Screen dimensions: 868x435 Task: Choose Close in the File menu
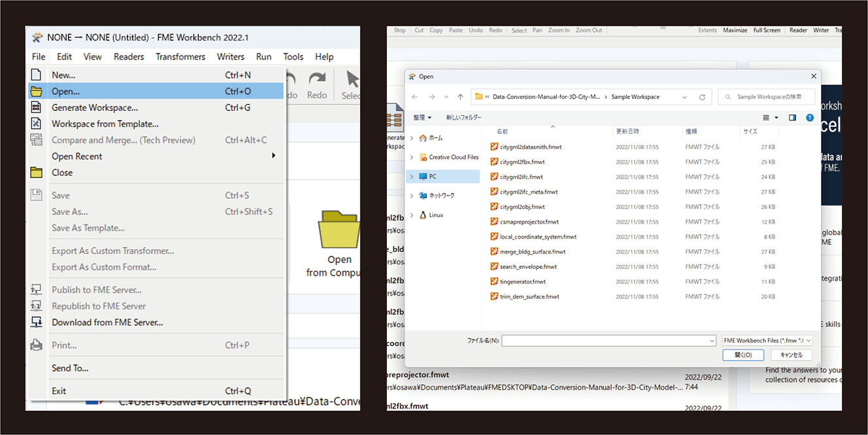157,173
